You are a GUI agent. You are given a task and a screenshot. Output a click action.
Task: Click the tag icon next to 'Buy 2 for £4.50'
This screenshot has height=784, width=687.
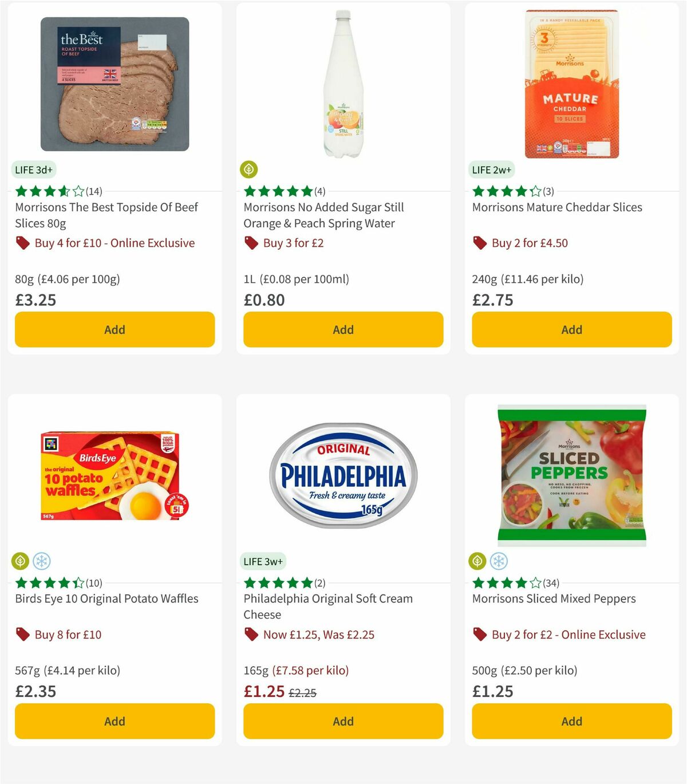tap(480, 243)
